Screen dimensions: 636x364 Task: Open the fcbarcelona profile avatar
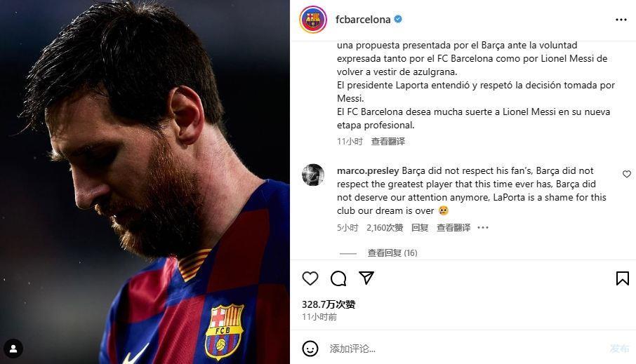[312, 20]
